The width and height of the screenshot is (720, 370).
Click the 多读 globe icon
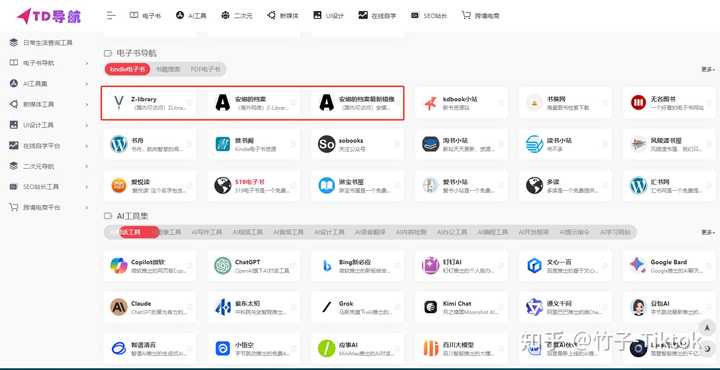[x=534, y=185]
